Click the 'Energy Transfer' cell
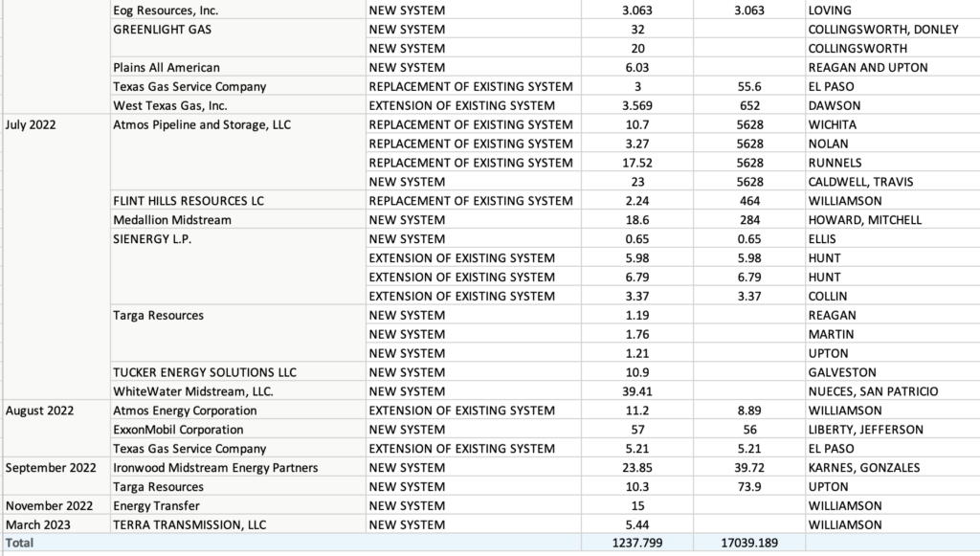Viewport: 980px width, 556px height. (x=238, y=505)
